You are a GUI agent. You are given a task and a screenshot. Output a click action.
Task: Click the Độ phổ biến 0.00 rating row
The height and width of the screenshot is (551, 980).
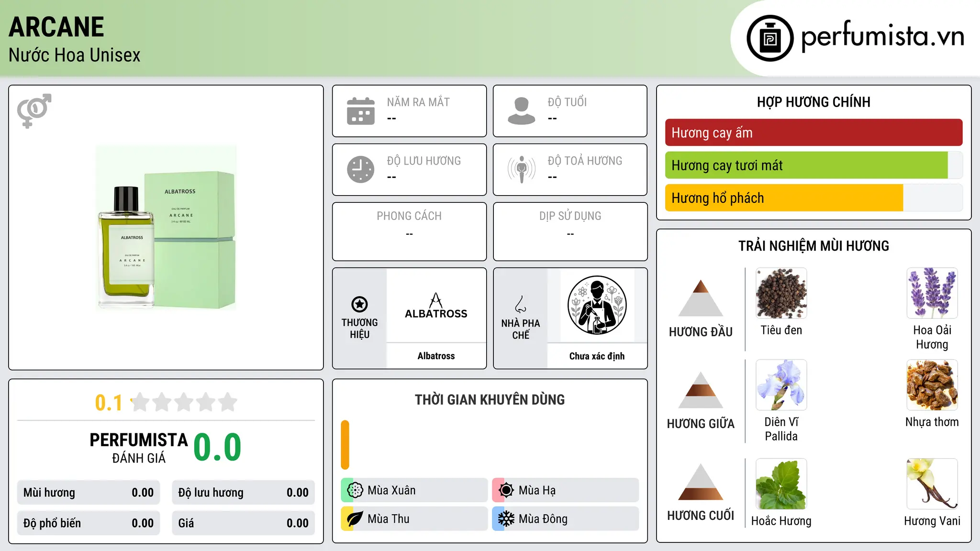tap(89, 523)
